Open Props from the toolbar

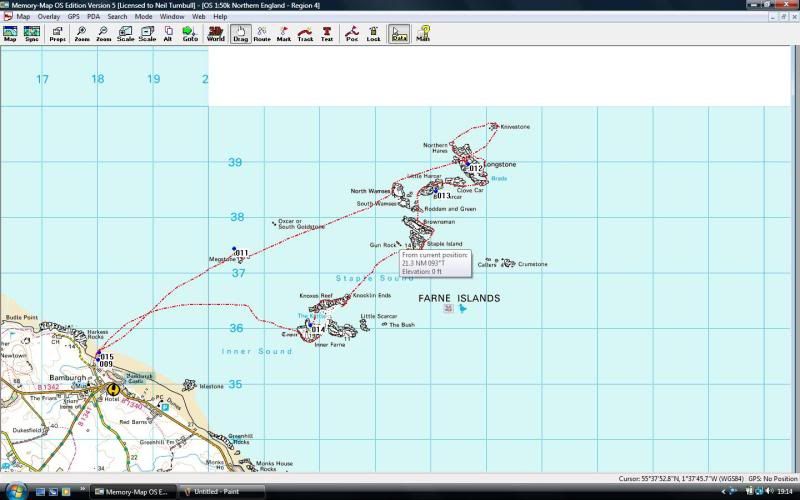[57, 33]
